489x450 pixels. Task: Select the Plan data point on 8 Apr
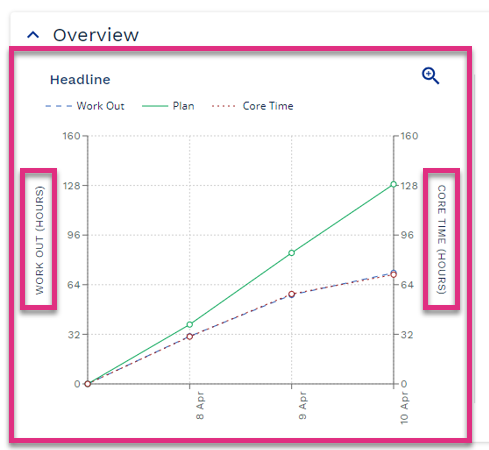click(190, 324)
